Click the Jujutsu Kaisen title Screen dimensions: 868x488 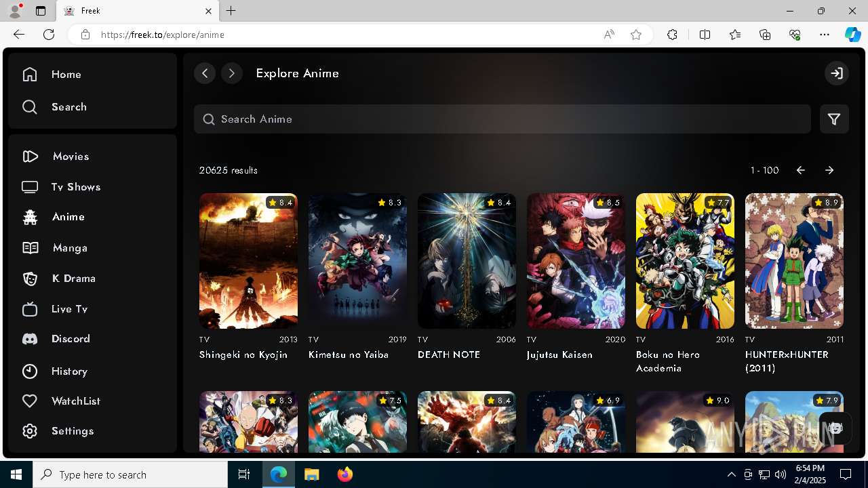click(559, 354)
